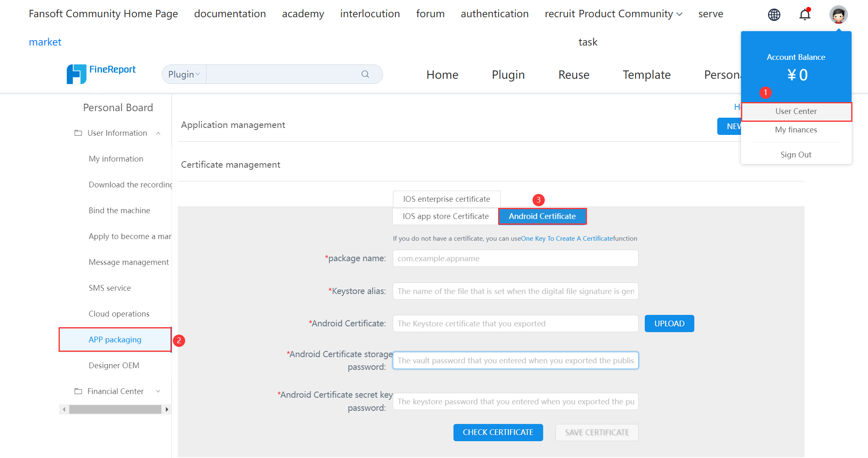Open notifications bell icon
Viewport: 868px width, 458px height.
[805, 14]
